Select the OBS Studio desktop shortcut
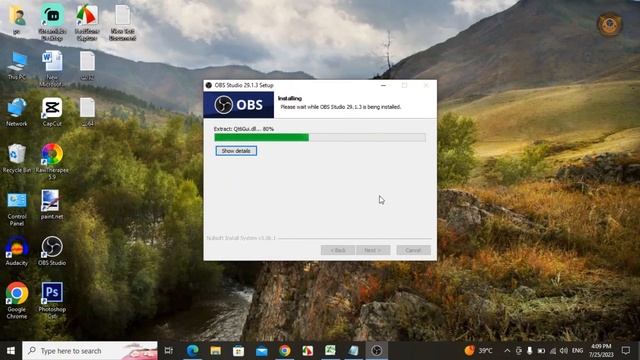 pos(52,251)
